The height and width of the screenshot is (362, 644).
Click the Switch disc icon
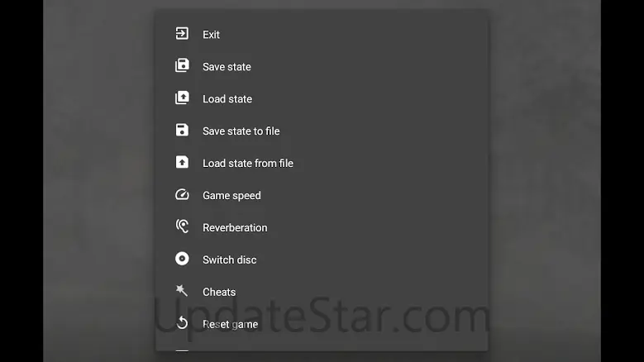[182, 260]
